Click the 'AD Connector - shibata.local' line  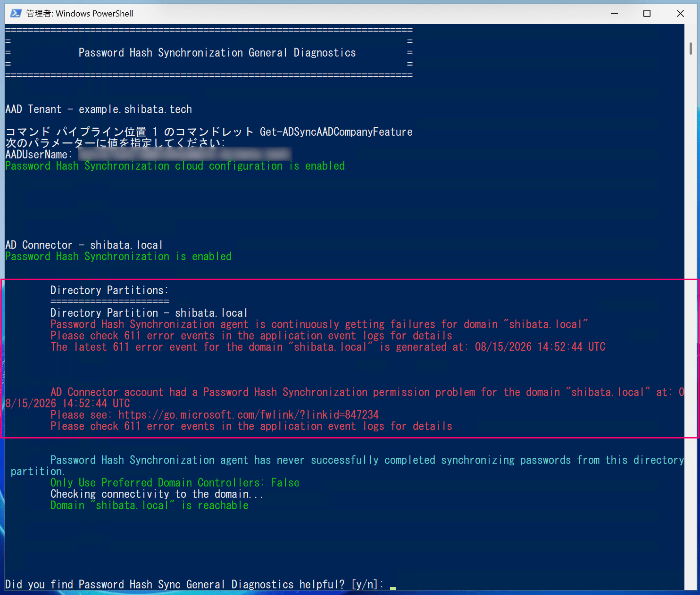tap(84, 245)
